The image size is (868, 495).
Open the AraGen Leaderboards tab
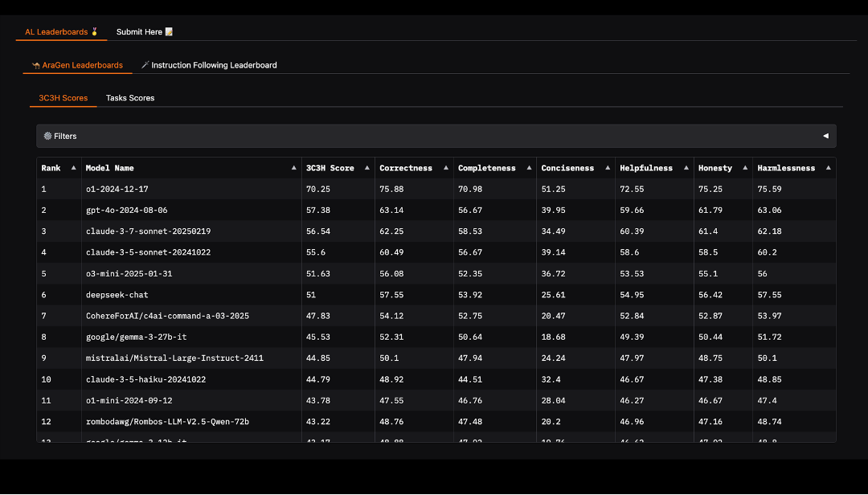(77, 65)
